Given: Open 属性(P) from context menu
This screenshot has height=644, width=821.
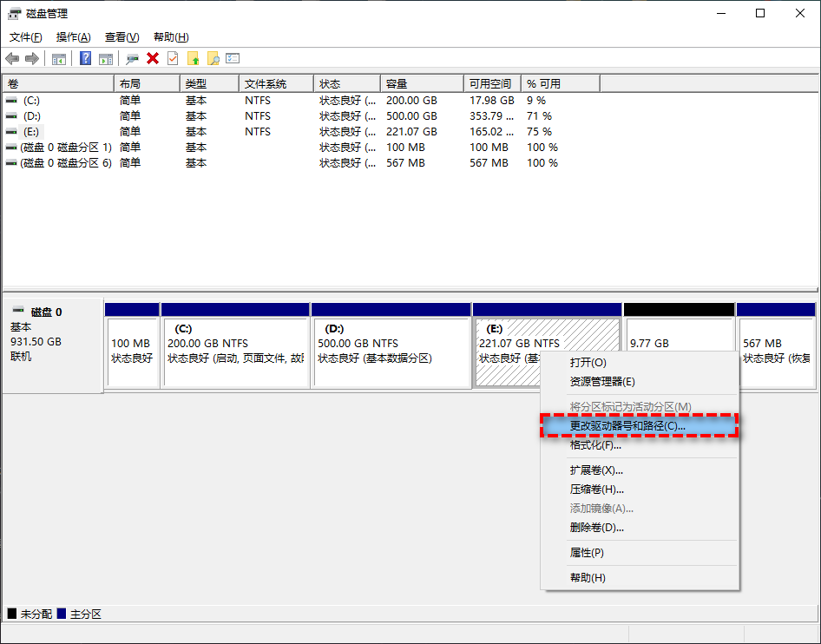Looking at the screenshot, I should coord(640,552).
